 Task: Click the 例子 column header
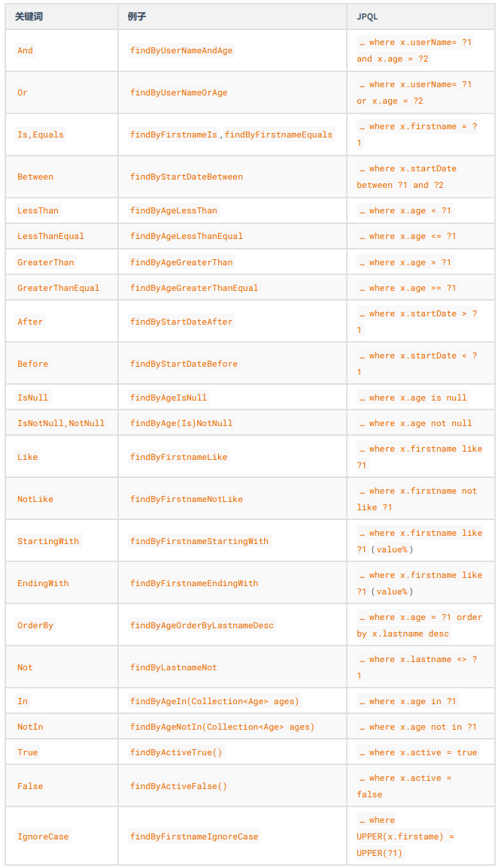click(x=137, y=17)
